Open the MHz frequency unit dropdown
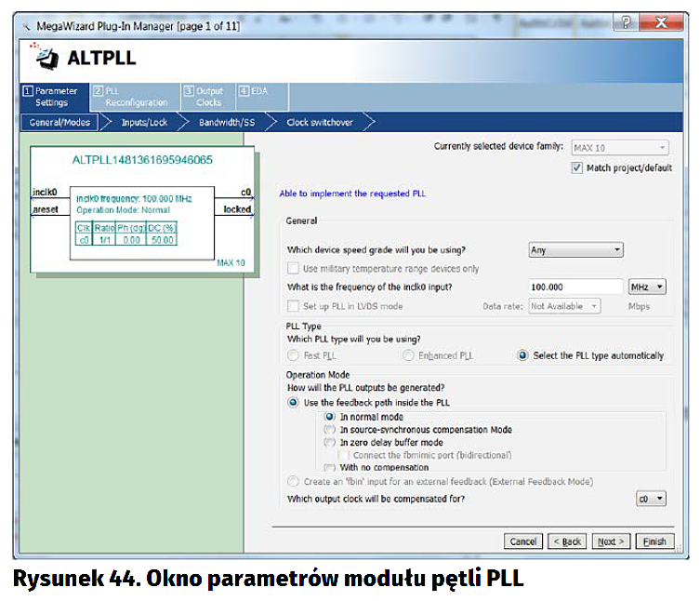The width and height of the screenshot is (700, 601). tap(647, 287)
